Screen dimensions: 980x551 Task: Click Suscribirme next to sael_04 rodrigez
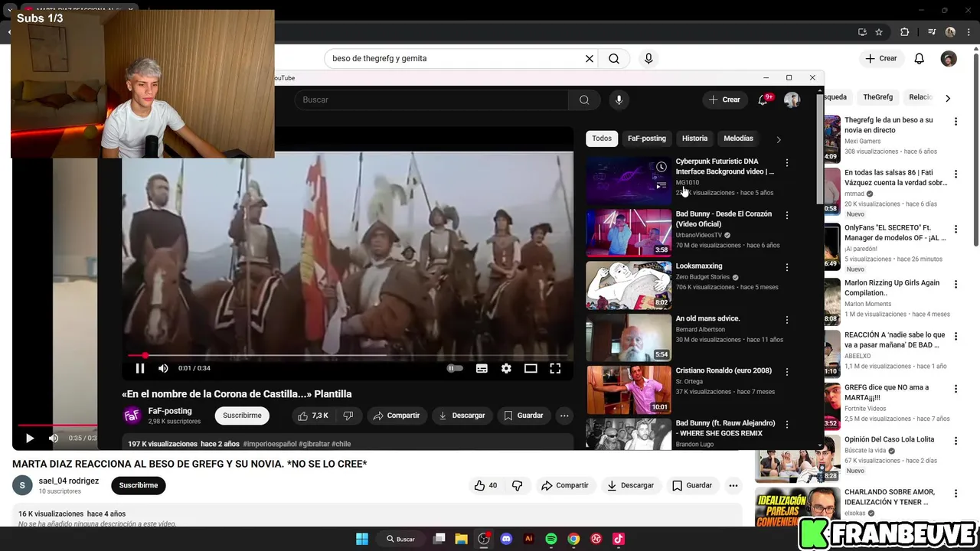tap(139, 485)
